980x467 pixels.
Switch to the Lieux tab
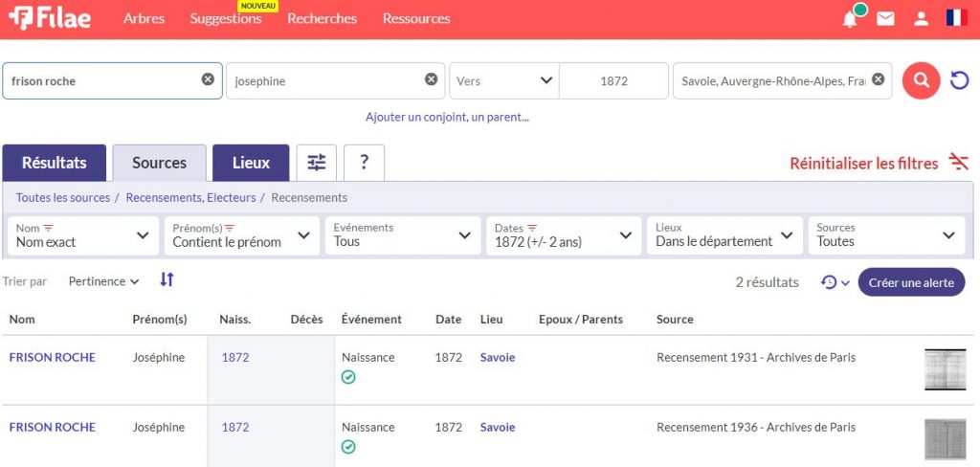coord(251,163)
